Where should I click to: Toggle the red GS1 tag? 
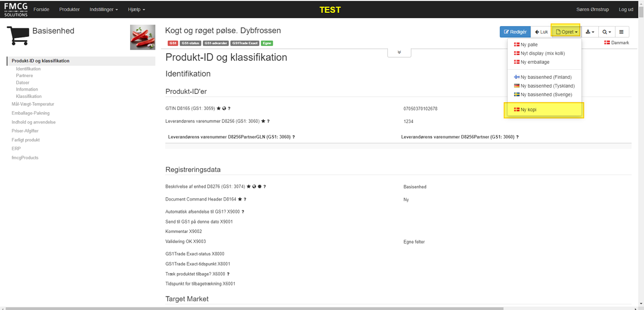[x=173, y=44]
